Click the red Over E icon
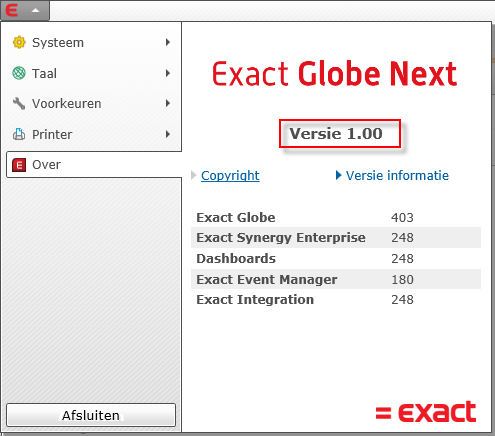495x436 pixels. (19, 165)
